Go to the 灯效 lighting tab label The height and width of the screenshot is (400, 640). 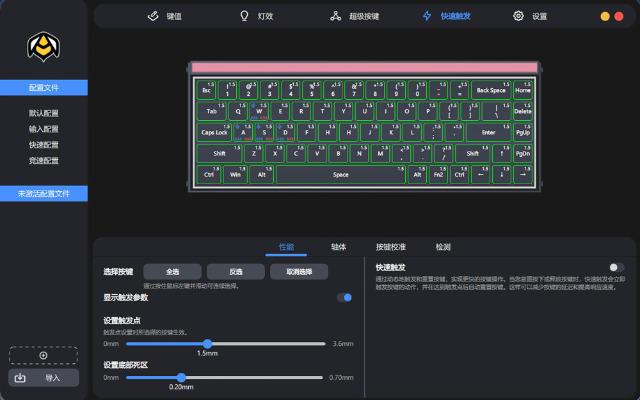click(265, 16)
